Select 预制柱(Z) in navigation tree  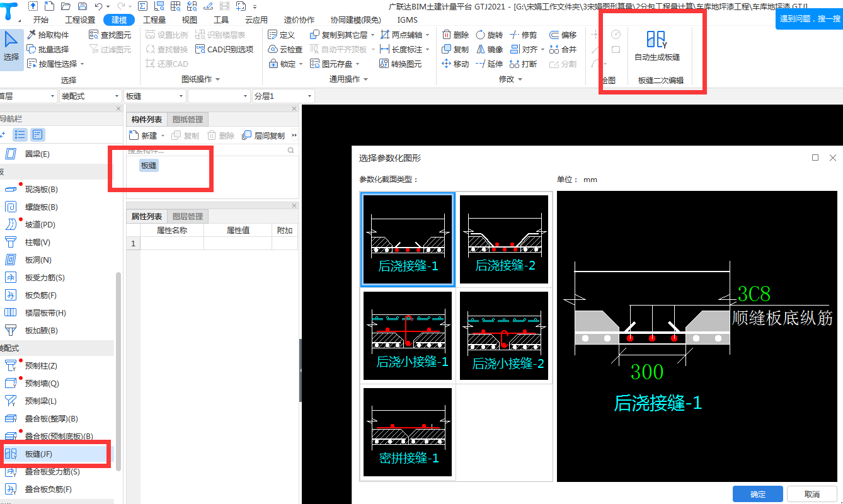click(41, 365)
